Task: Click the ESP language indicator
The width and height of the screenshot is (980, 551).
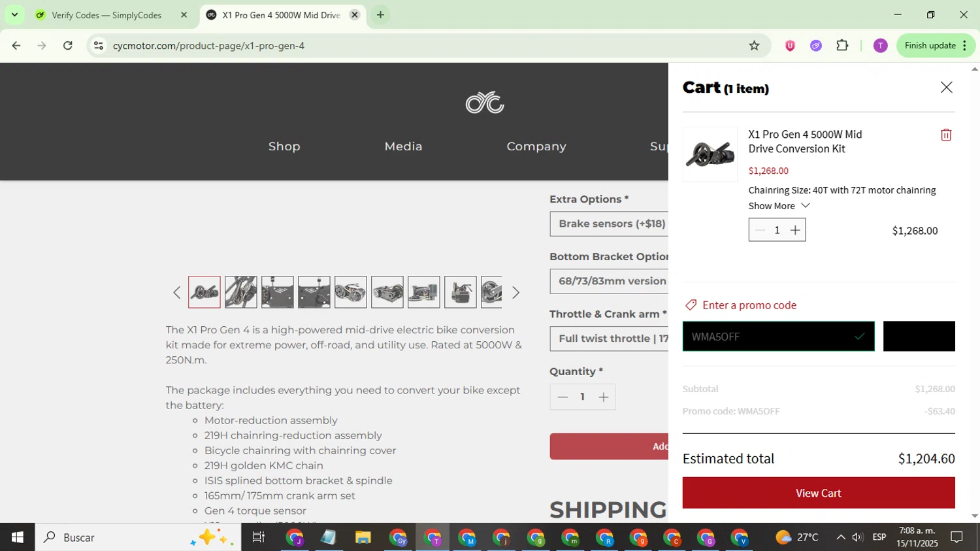Action: (879, 537)
